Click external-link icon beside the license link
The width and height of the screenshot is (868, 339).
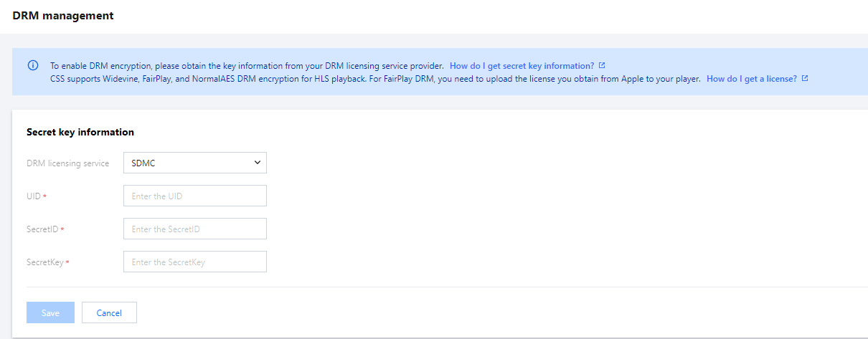coord(805,79)
